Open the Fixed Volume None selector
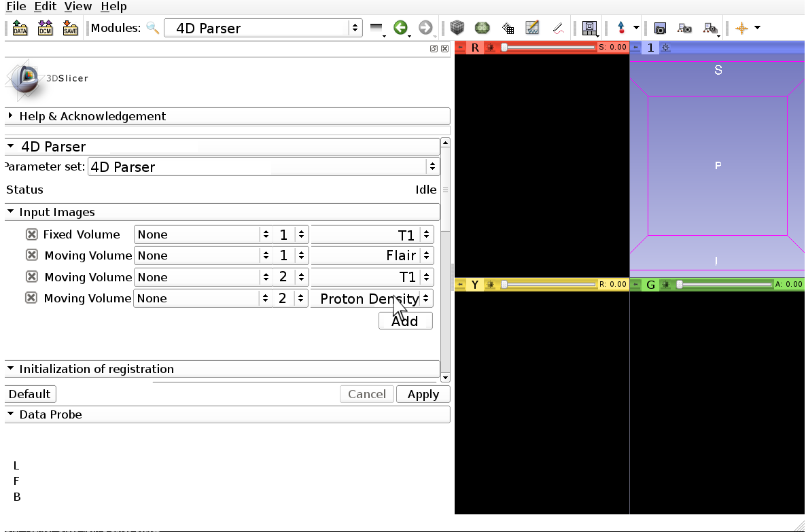The image size is (806, 532). point(202,234)
